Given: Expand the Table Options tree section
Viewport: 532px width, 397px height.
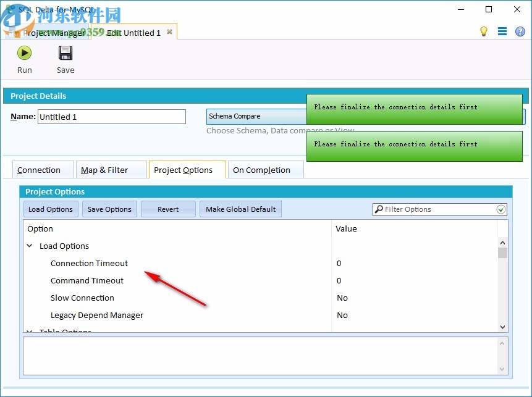Looking at the screenshot, I should [28, 330].
